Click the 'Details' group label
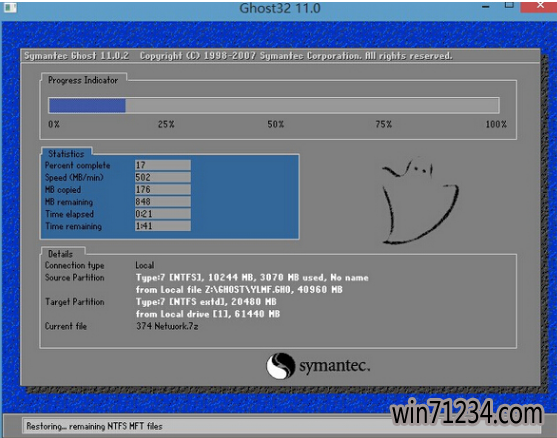The height and width of the screenshot is (438, 557). tap(60, 254)
